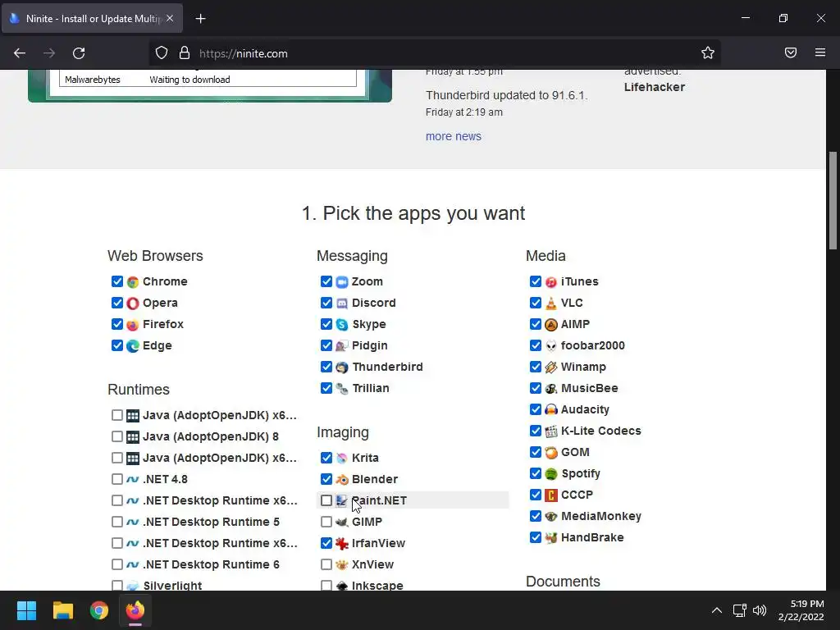840x630 pixels.
Task: Click the Pidgin label under Messaging
Action: click(x=370, y=345)
